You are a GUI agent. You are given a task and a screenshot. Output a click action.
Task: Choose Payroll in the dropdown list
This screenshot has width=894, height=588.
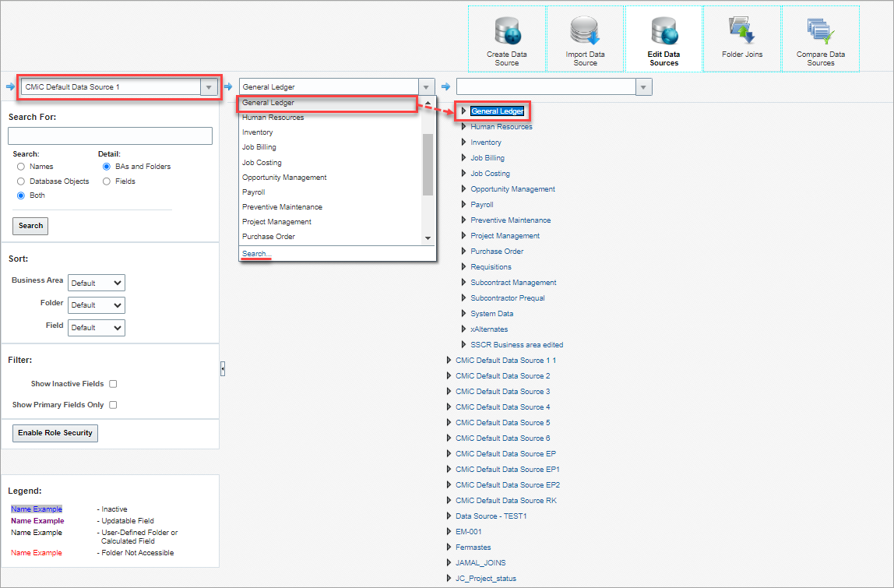click(x=329, y=192)
